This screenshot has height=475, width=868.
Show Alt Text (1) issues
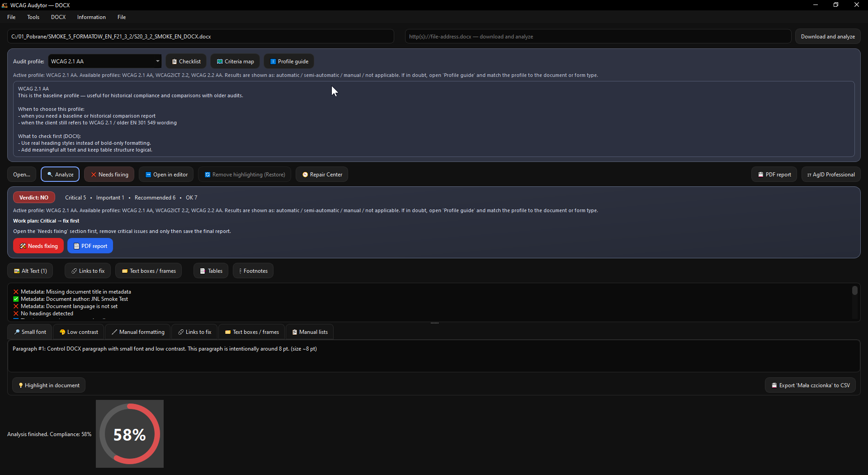click(30, 271)
